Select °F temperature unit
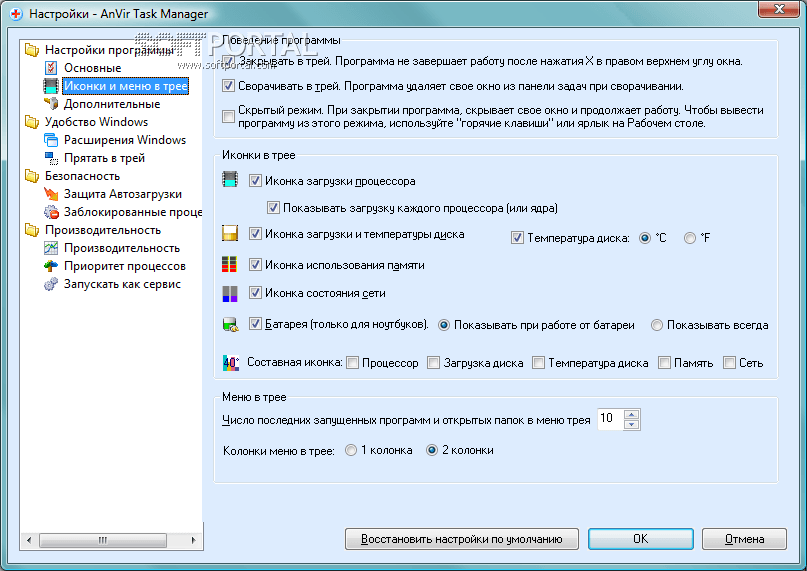The height and width of the screenshot is (571, 807). pyautogui.click(x=690, y=238)
